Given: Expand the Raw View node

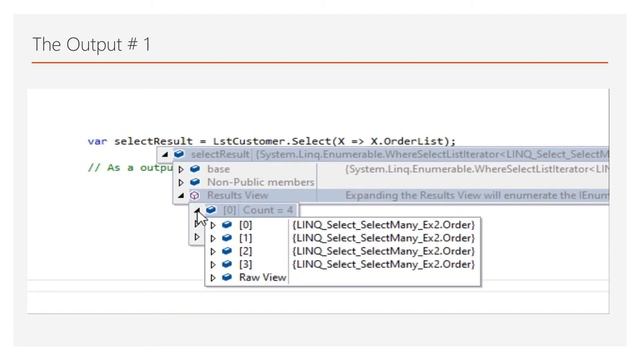Looking at the screenshot, I should tap(213, 278).
